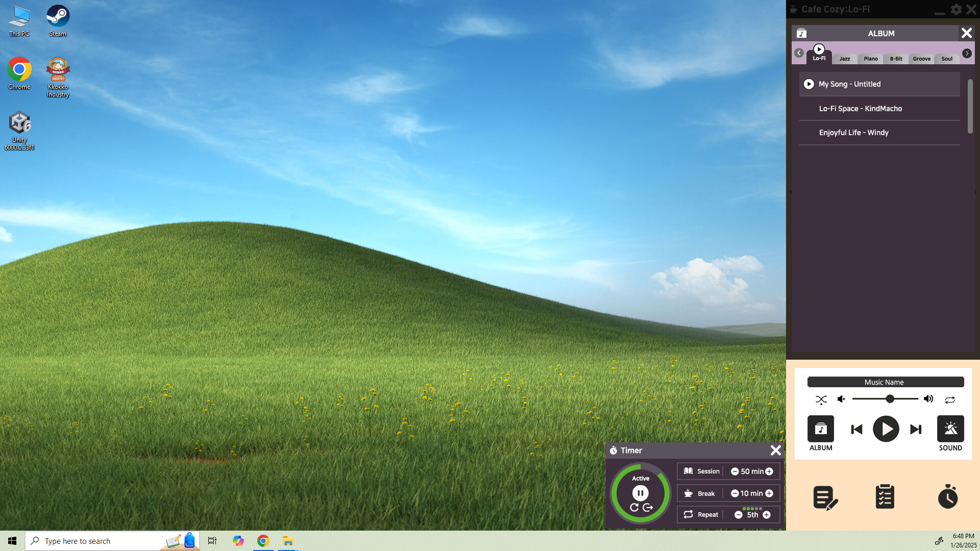Click the taskbar search box
The image size is (980, 551).
[112, 541]
